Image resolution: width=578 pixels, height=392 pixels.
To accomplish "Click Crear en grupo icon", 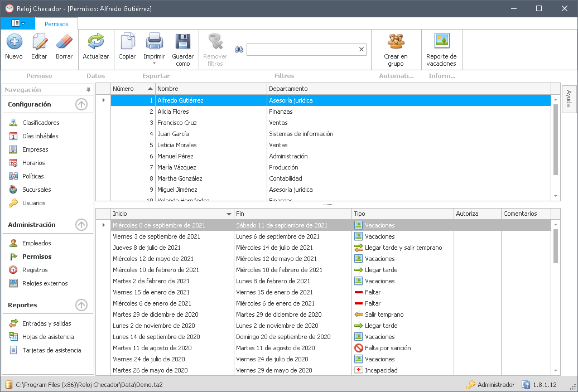I will [x=396, y=42].
